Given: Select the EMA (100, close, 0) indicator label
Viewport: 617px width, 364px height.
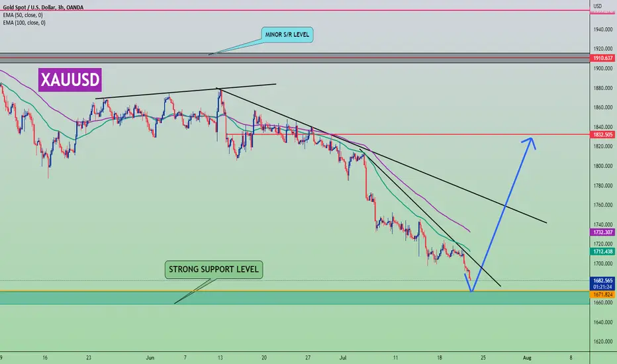Looking at the screenshot, I should [x=24, y=23].
